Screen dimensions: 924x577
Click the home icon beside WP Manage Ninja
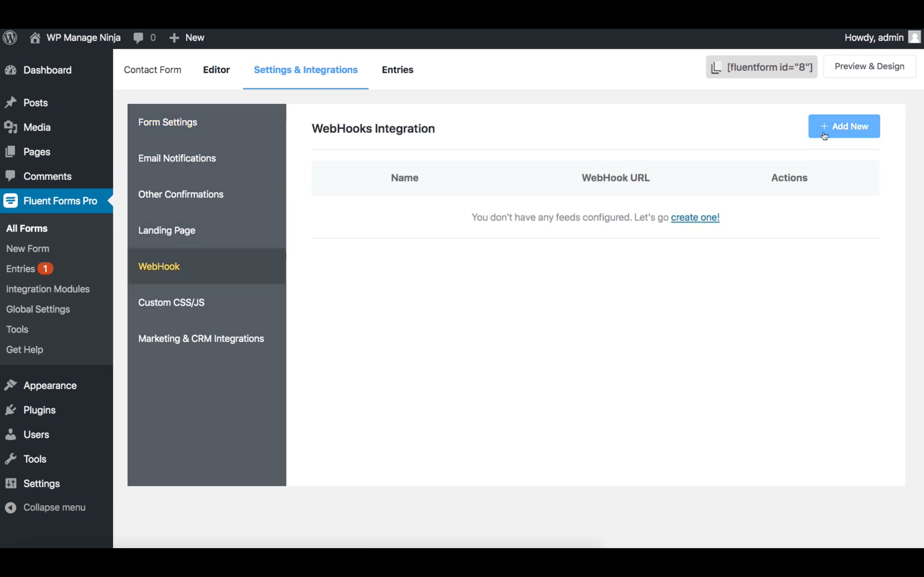point(35,38)
